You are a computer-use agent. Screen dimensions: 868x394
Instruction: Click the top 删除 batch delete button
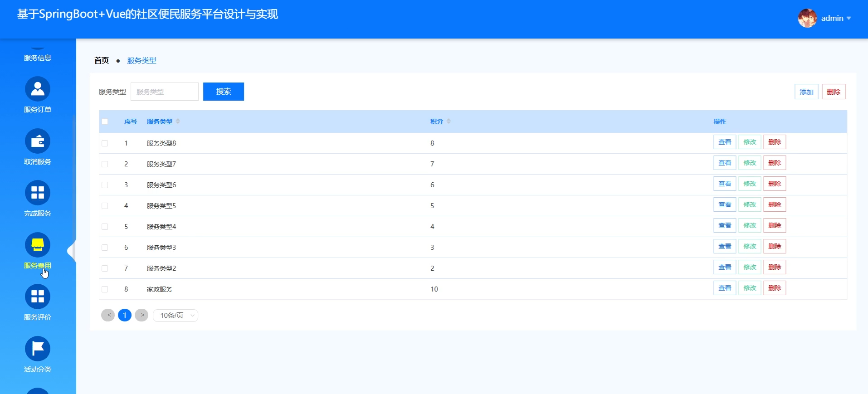pyautogui.click(x=834, y=92)
